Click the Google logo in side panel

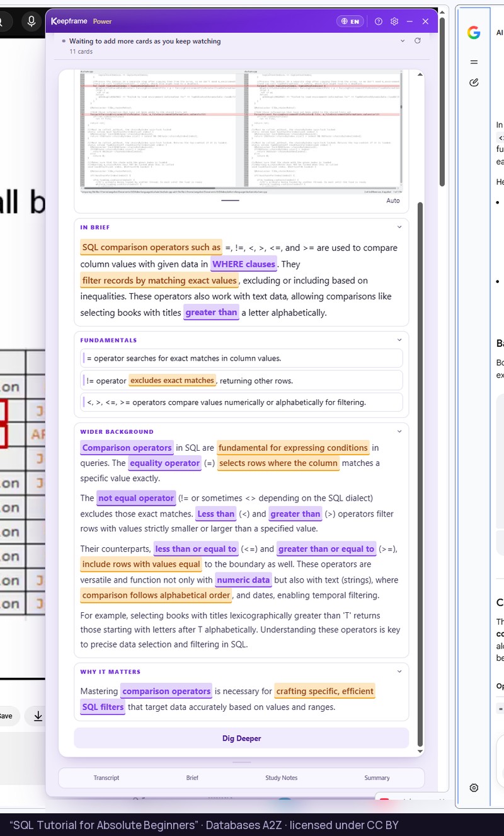[x=474, y=33]
